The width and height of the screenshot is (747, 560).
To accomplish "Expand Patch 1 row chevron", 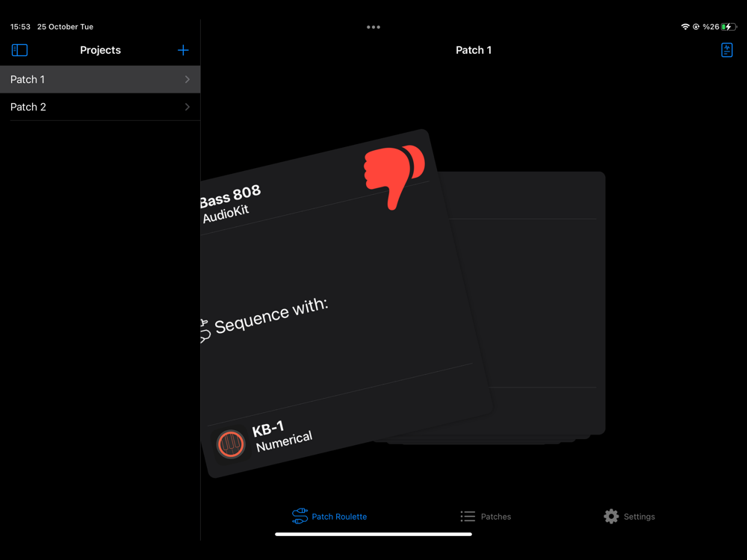I will (187, 80).
